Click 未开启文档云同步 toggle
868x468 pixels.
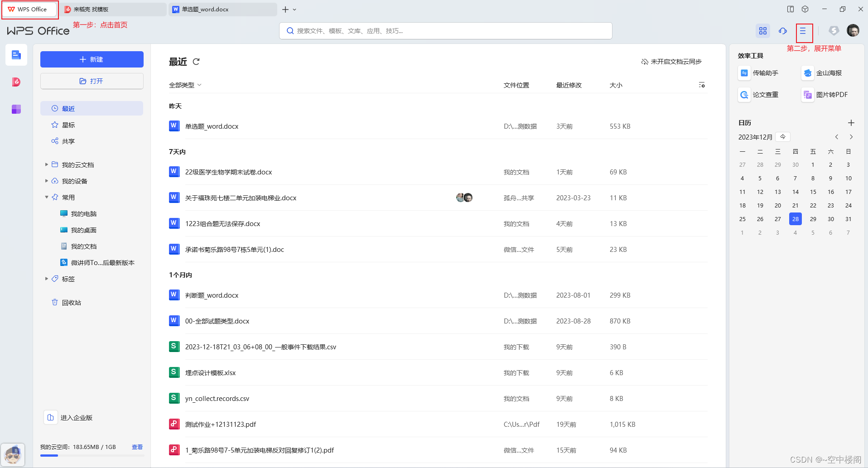(x=671, y=62)
